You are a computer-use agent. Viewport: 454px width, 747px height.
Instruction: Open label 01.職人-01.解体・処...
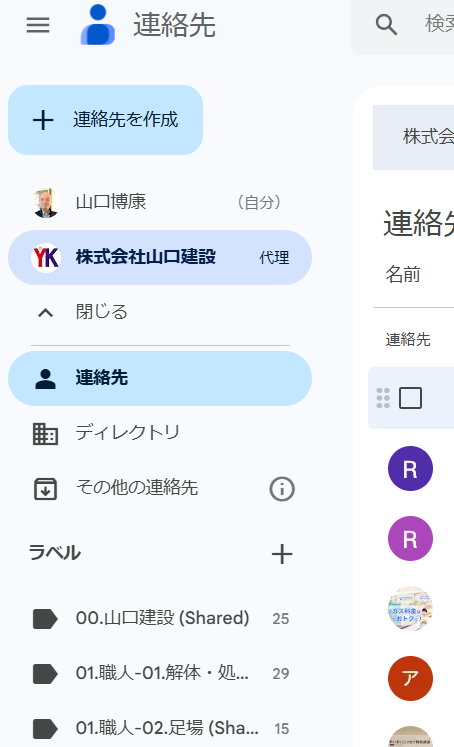click(x=160, y=673)
